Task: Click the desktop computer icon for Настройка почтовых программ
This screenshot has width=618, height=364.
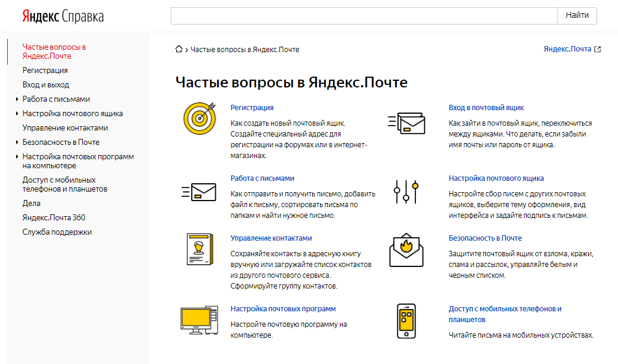Action: [198, 321]
